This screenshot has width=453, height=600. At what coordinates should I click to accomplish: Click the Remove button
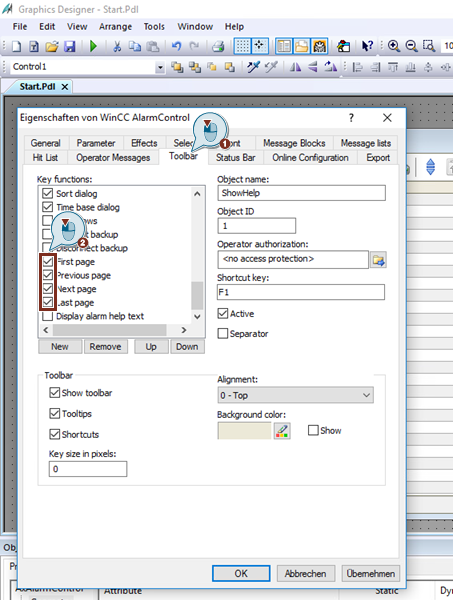[x=106, y=346]
